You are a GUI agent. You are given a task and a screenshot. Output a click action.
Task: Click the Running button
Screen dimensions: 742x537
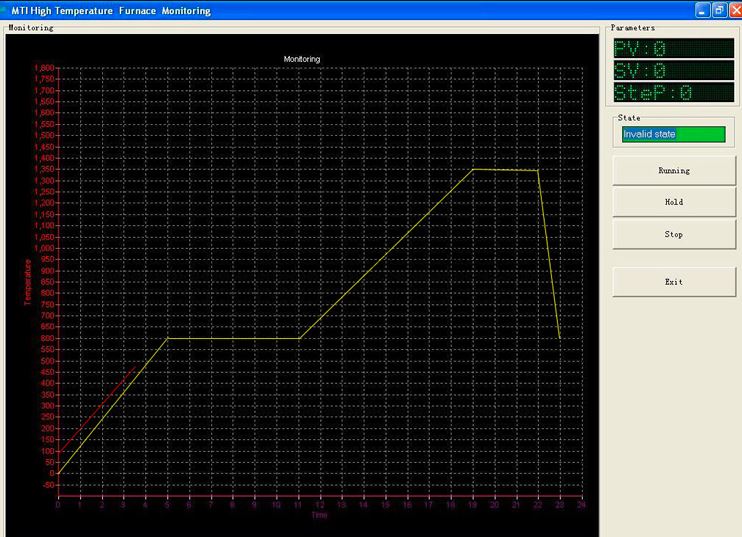673,170
